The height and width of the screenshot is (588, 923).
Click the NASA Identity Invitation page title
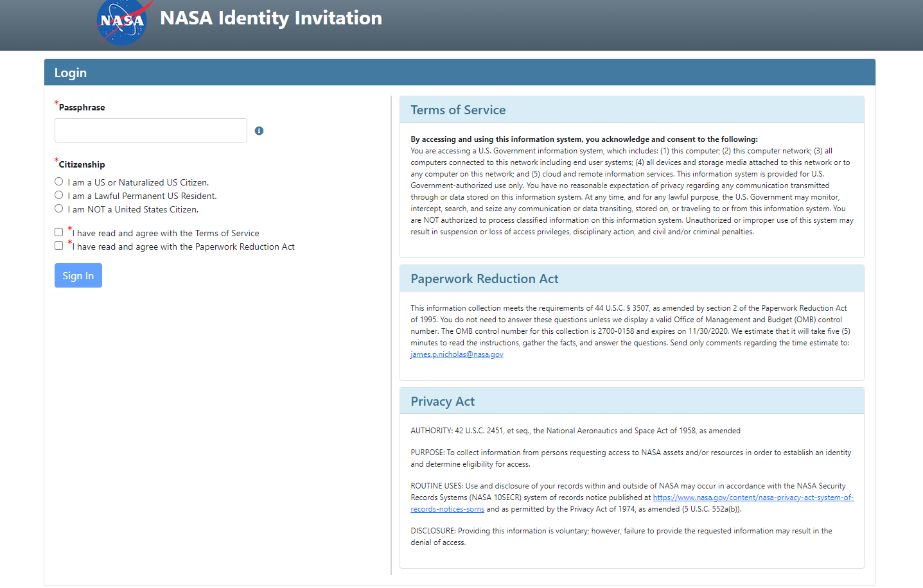270,18
